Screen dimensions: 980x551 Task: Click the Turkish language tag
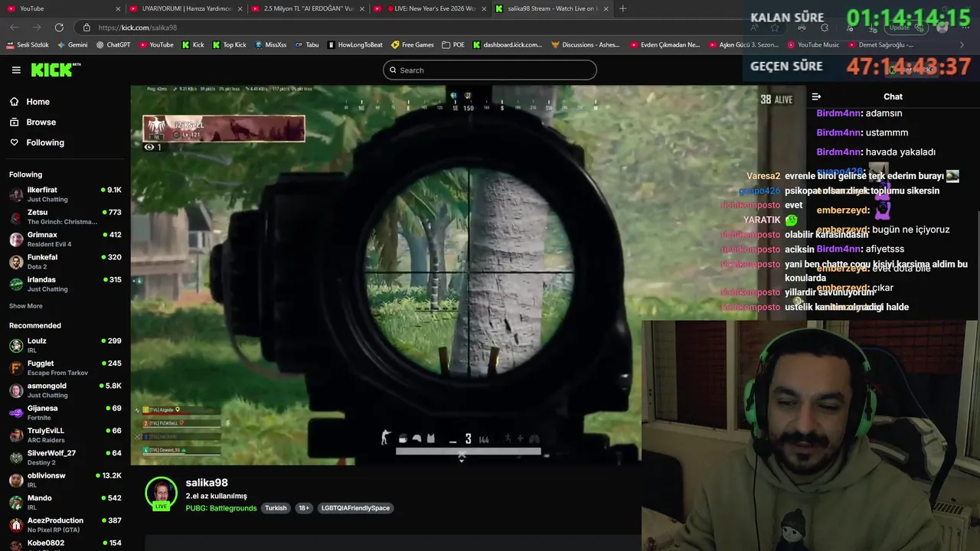[276, 508]
